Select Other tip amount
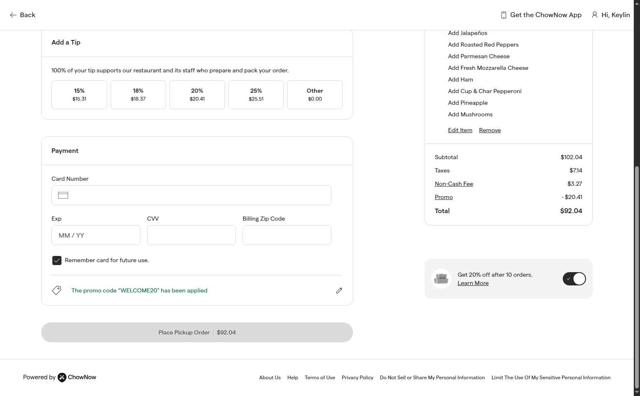Image resolution: width=640 pixels, height=396 pixels. [x=315, y=95]
